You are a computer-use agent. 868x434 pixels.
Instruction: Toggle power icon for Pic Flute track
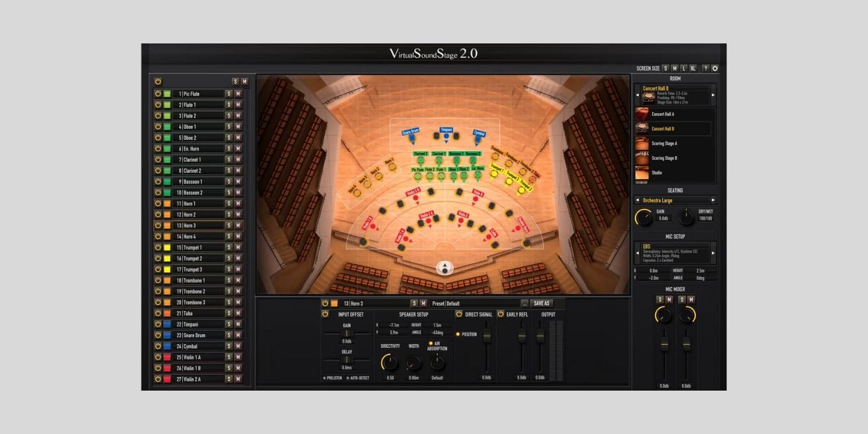pyautogui.click(x=158, y=94)
